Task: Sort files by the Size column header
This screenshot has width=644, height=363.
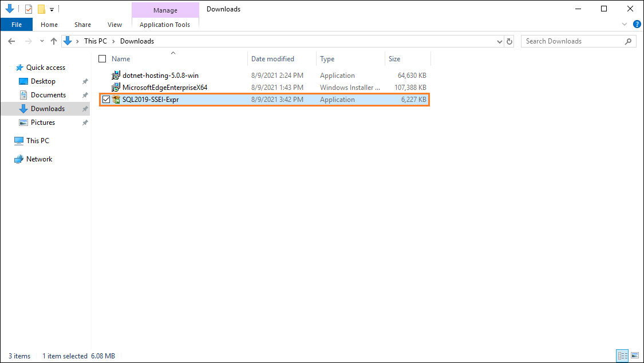Action: (394, 58)
